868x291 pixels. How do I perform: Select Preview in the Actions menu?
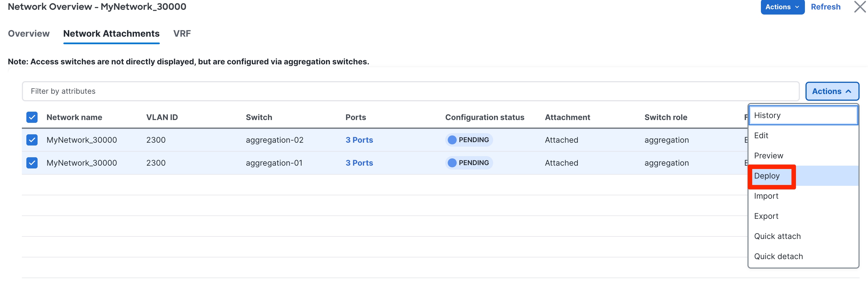[768, 156]
